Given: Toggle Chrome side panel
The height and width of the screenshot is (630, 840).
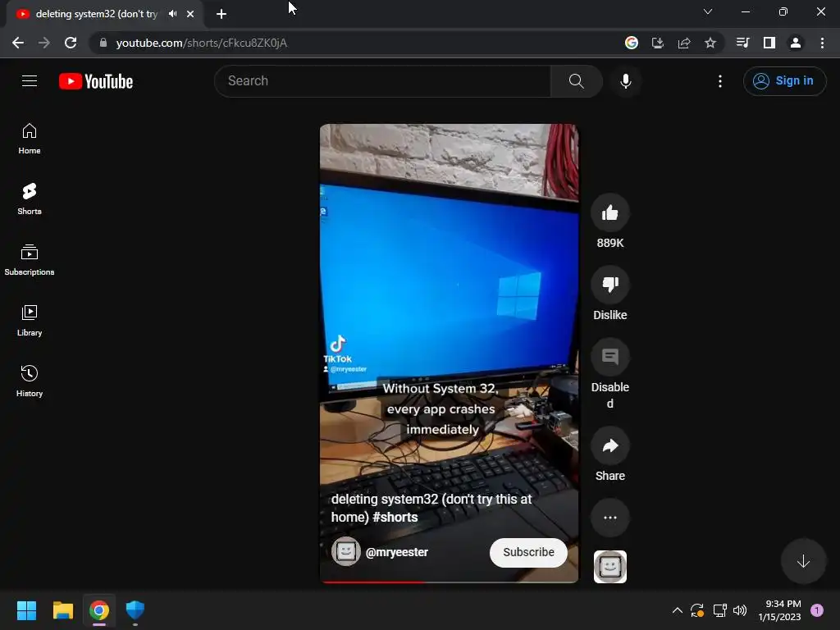Looking at the screenshot, I should [x=769, y=43].
